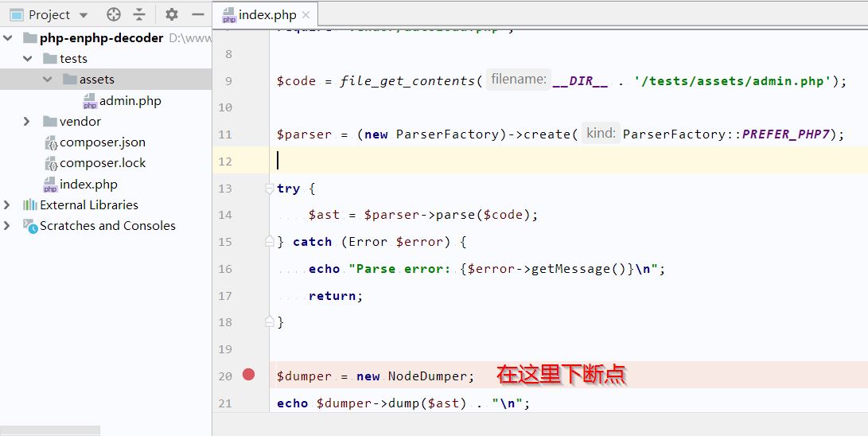868x436 pixels.
Task: Open Project panel settings gear
Action: tap(172, 14)
